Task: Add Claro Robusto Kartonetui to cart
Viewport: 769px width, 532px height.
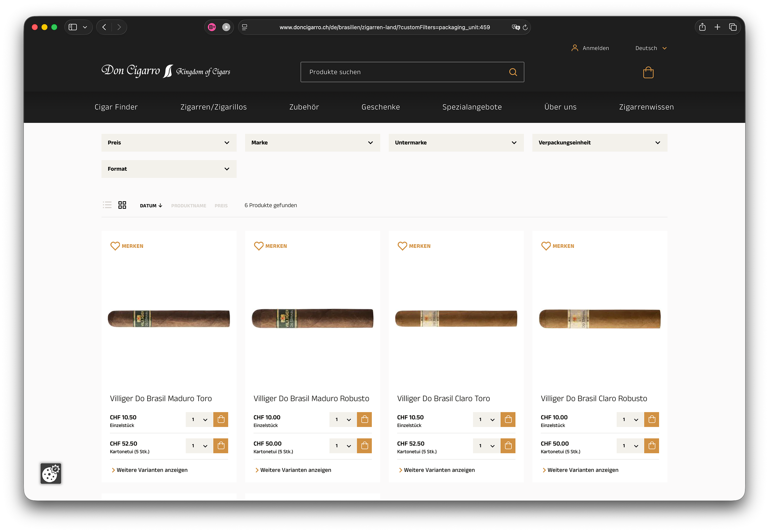Action: click(x=652, y=446)
